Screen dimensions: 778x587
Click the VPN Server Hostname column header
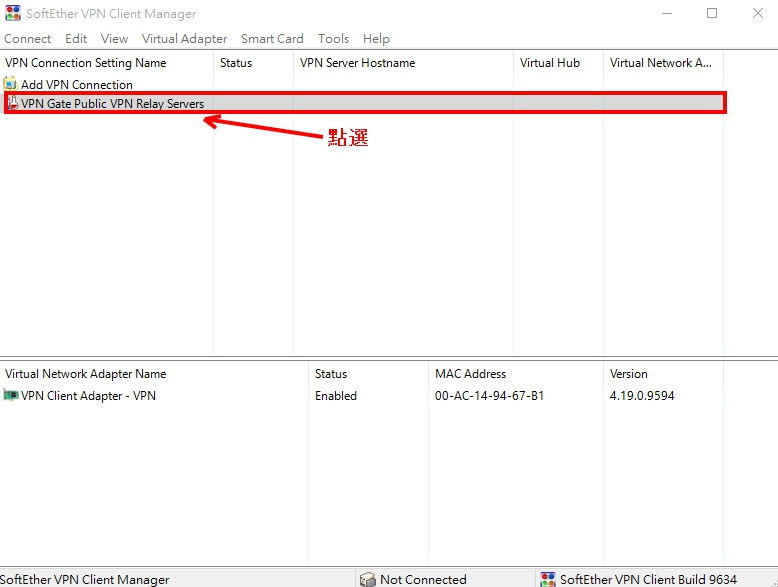(x=403, y=63)
